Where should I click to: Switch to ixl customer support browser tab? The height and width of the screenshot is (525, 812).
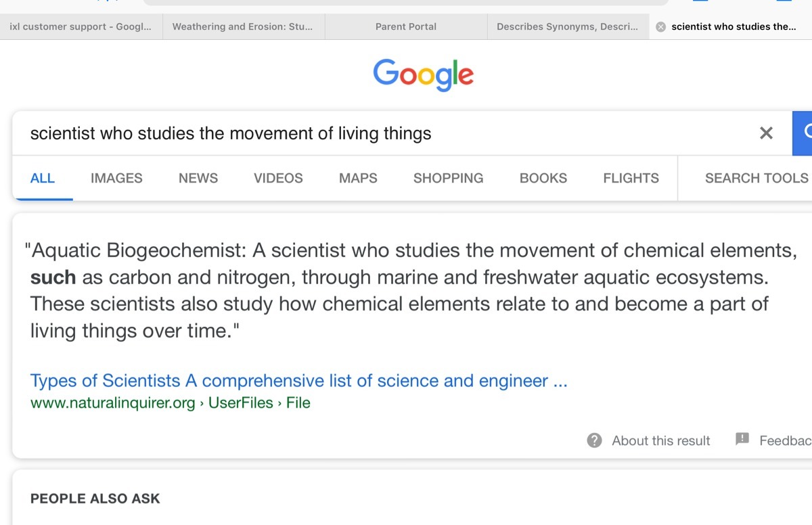tap(81, 27)
